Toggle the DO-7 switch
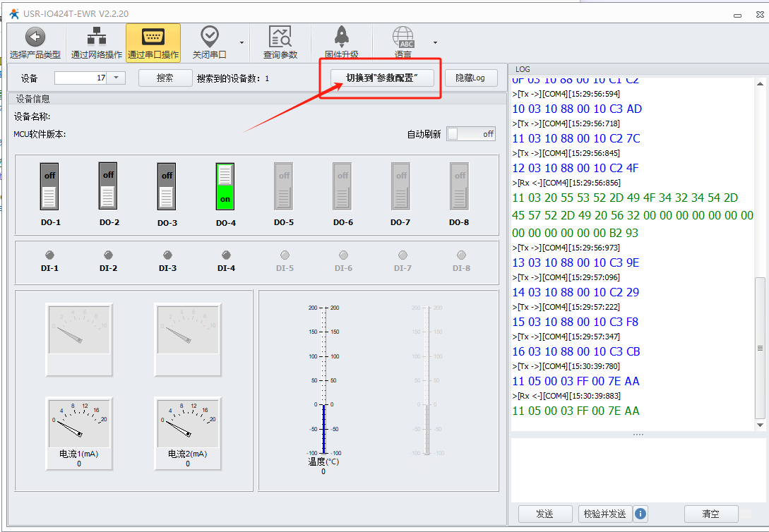This screenshot has height=532, width=769. 400,186
